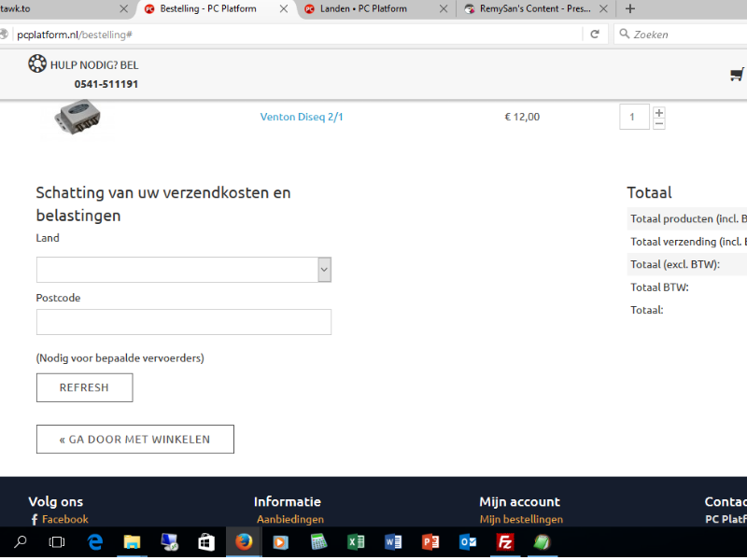Open the network computer taskbar icon
Image resolution: width=747 pixels, height=560 pixels.
tap(169, 542)
